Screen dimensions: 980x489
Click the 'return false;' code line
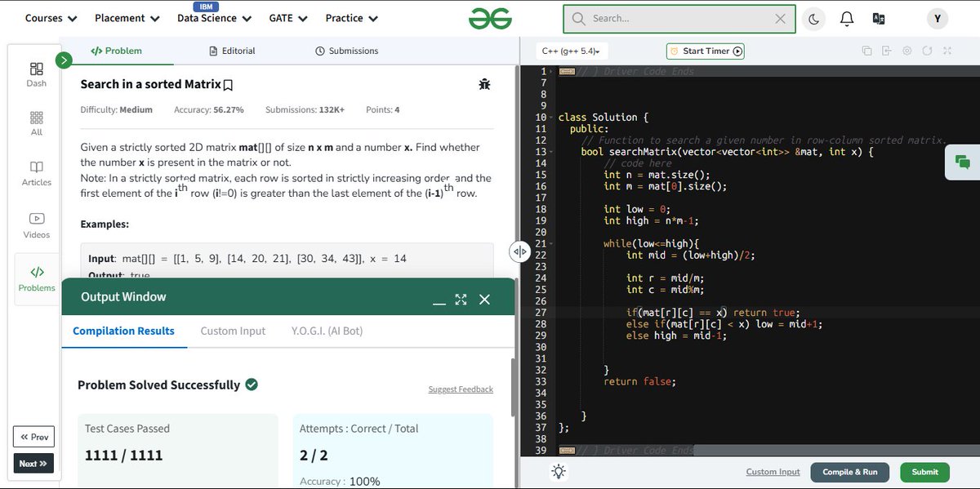[x=639, y=381]
